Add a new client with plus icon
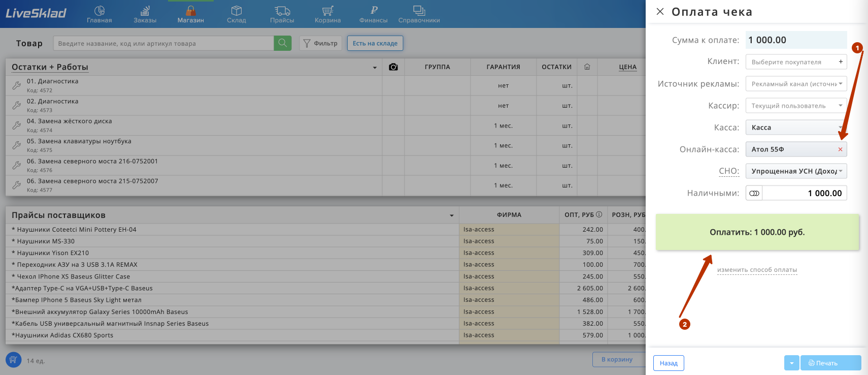The width and height of the screenshot is (868, 375). click(x=841, y=61)
